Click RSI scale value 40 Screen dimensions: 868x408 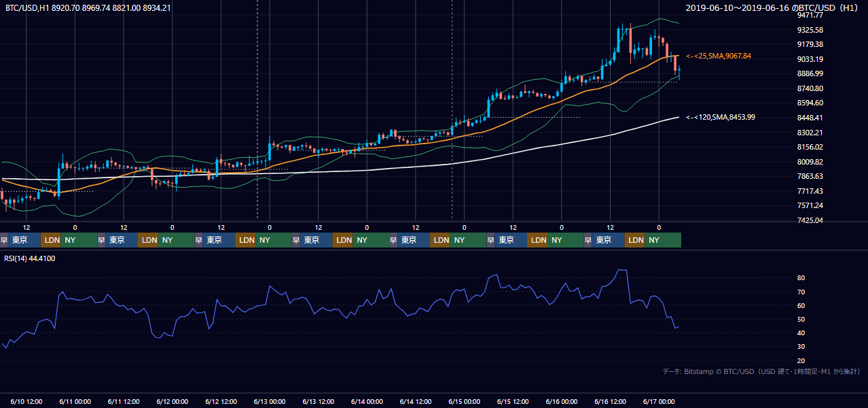(x=801, y=333)
